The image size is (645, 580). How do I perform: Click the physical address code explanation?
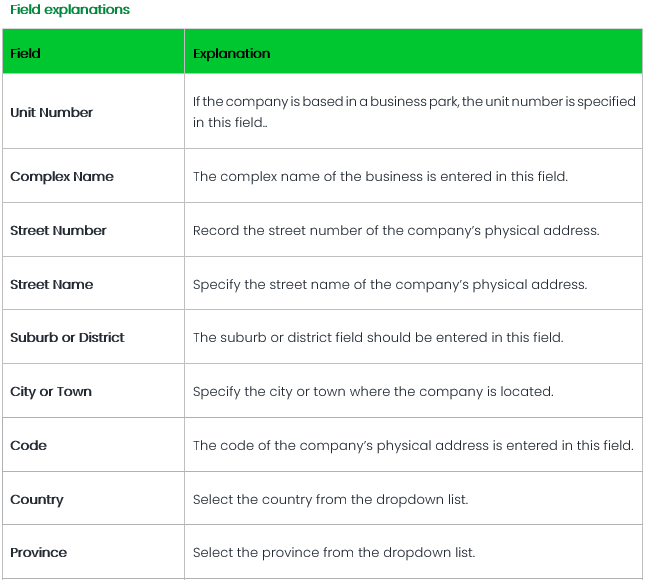point(413,445)
